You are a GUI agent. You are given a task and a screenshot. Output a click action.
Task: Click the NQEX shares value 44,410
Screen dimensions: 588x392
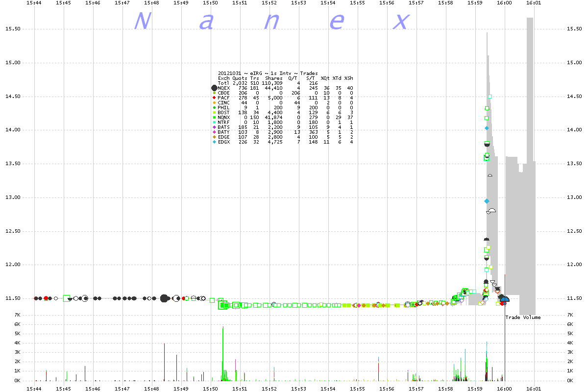click(x=274, y=88)
